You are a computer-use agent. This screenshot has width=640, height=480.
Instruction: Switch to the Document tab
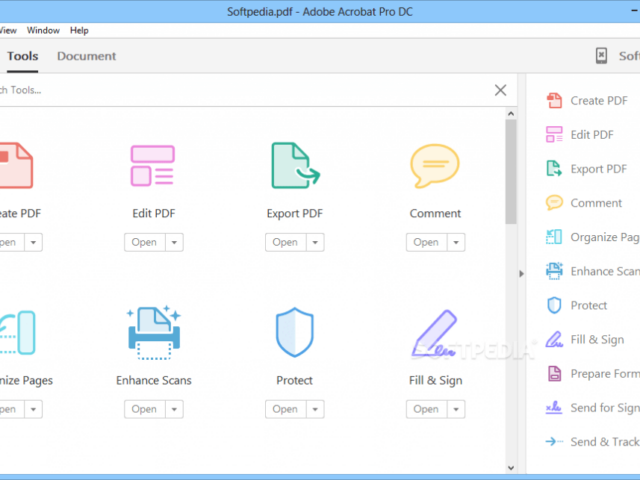tap(86, 56)
